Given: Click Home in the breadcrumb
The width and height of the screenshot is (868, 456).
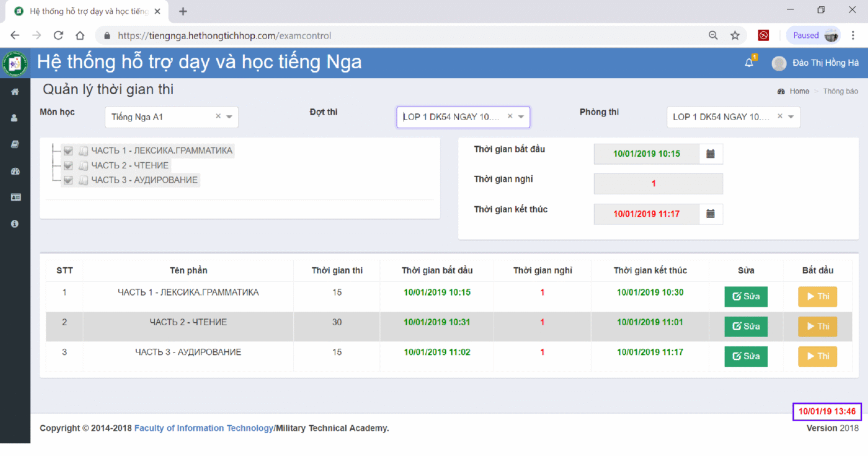Looking at the screenshot, I should click(799, 91).
